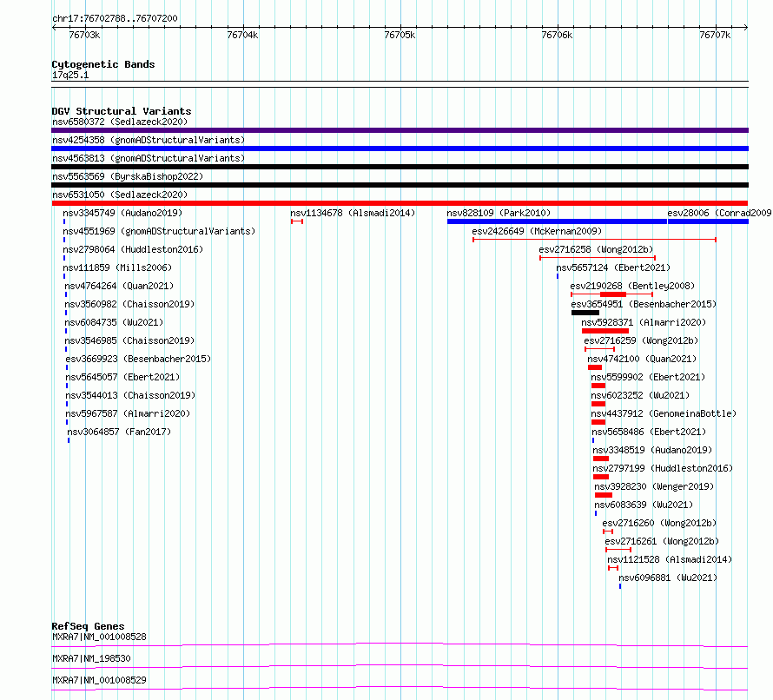Click the red esv2426649 interval line

tap(595, 240)
